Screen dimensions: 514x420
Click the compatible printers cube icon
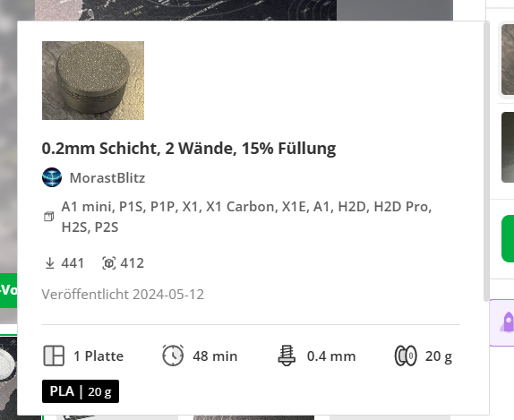(x=49, y=217)
